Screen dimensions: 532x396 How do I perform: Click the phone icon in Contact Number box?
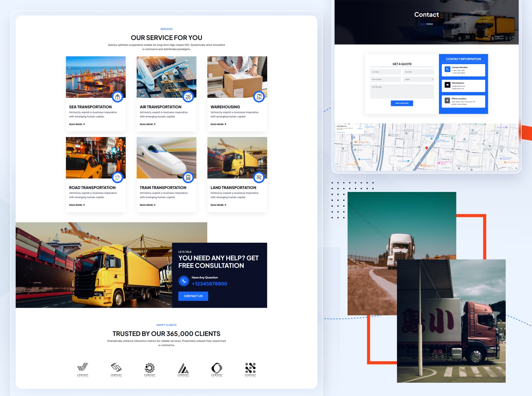[447, 69]
